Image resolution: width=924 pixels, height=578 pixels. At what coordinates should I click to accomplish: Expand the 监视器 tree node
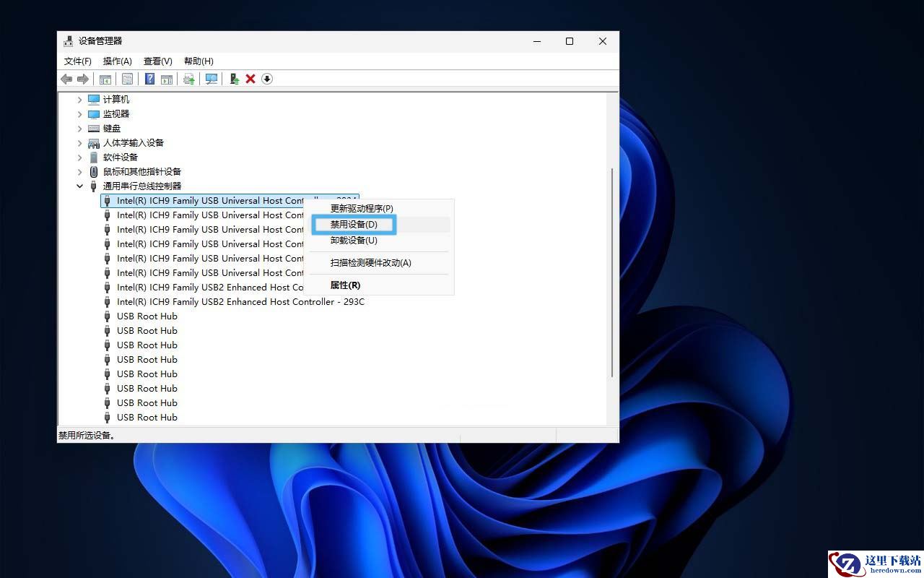pyautogui.click(x=79, y=113)
